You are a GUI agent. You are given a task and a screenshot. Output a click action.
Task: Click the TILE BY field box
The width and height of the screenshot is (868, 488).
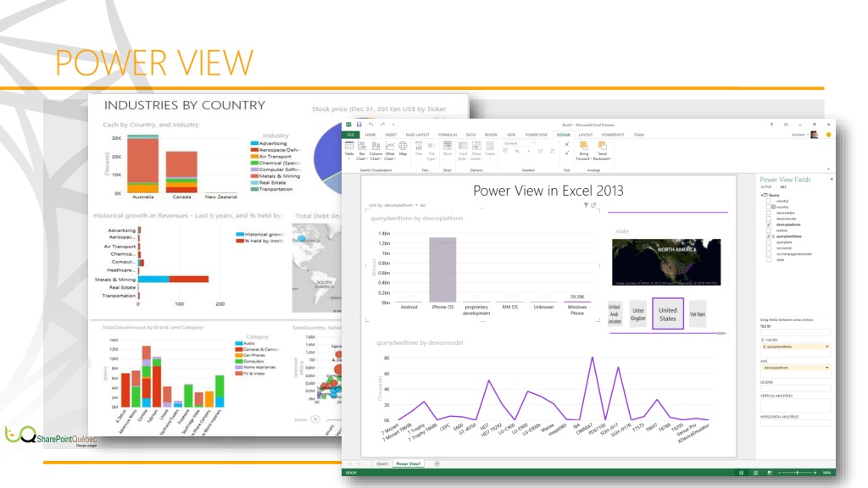click(x=795, y=332)
